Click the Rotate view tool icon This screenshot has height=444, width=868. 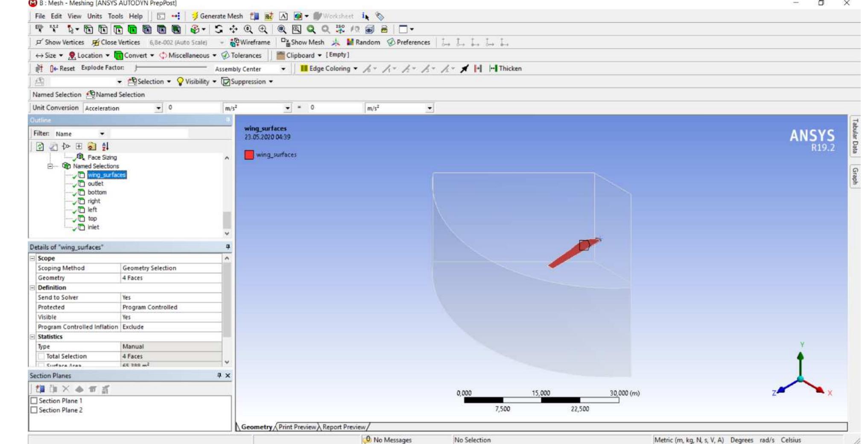pyautogui.click(x=219, y=29)
